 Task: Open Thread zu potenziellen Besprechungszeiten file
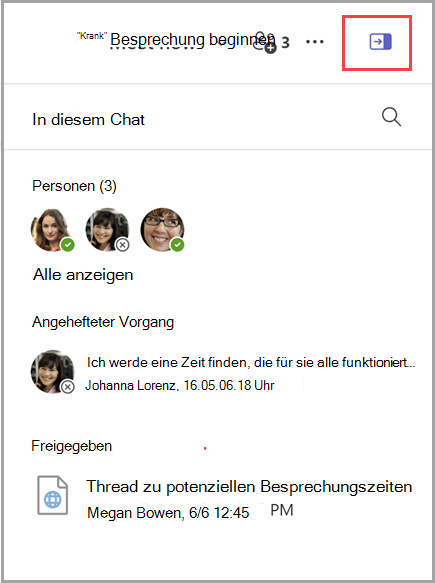click(225, 496)
